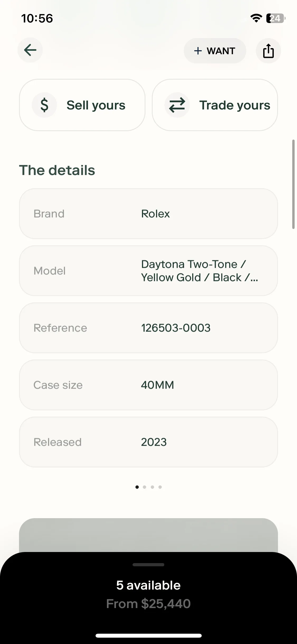This screenshot has height=644, width=297.
Task: Tap the swap arrows Trade icon
Action: (177, 105)
